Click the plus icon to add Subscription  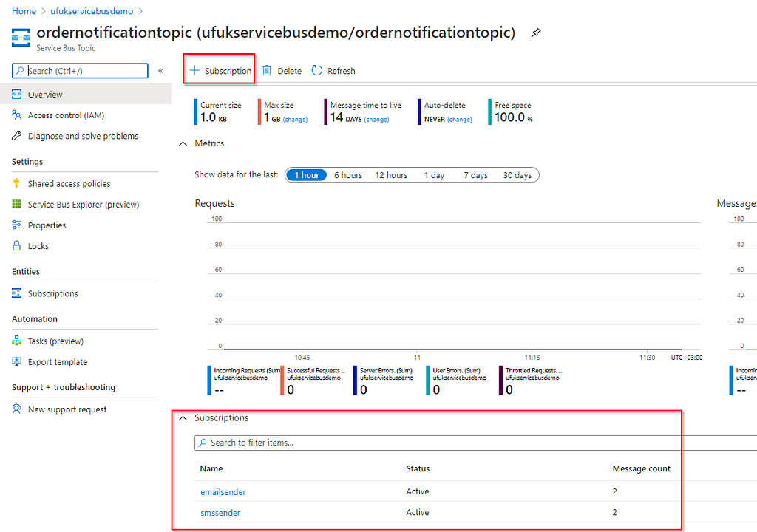pyautogui.click(x=194, y=70)
